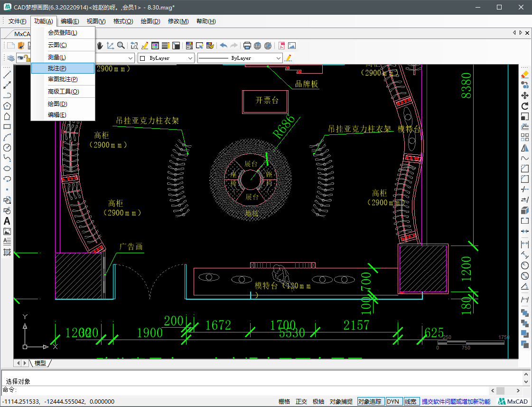This screenshot has height=407, width=532.
Task: Choose 高级工具(O) menu entry
Action: pyautogui.click(x=63, y=91)
